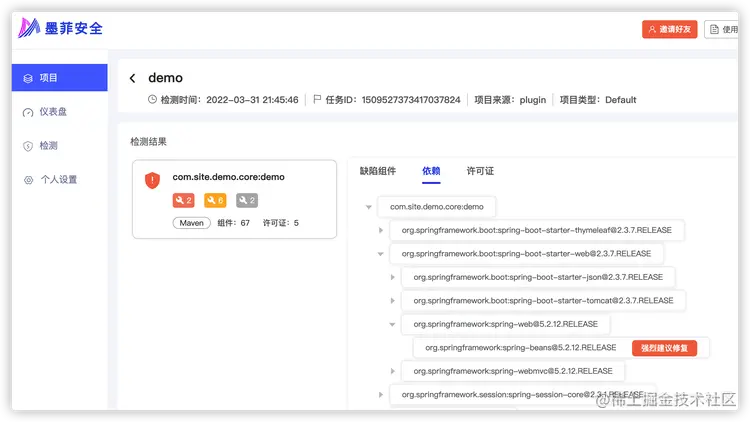Select spring-session-core dependency row
The width and height of the screenshot is (750, 422).
(x=522, y=394)
